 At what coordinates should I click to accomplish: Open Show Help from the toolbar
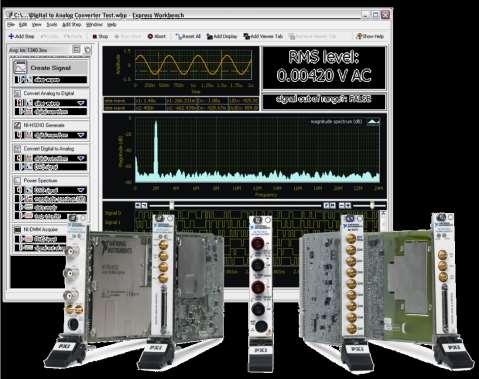pyautogui.click(x=370, y=36)
